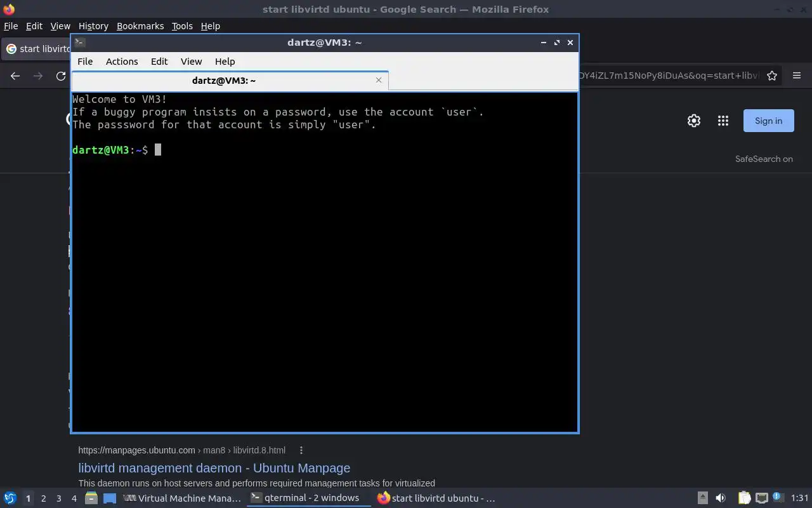Switch to workspace 3
Image resolution: width=812 pixels, height=508 pixels.
tap(58, 498)
